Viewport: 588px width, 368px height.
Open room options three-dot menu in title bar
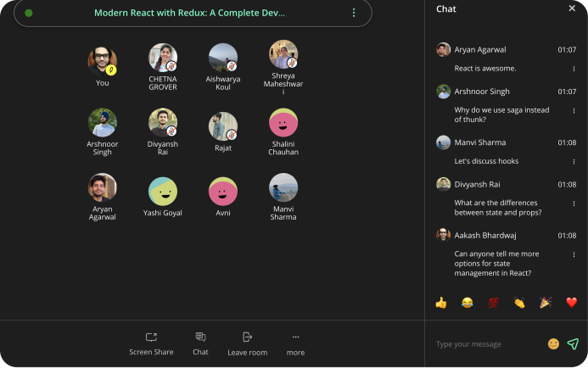[x=354, y=13]
